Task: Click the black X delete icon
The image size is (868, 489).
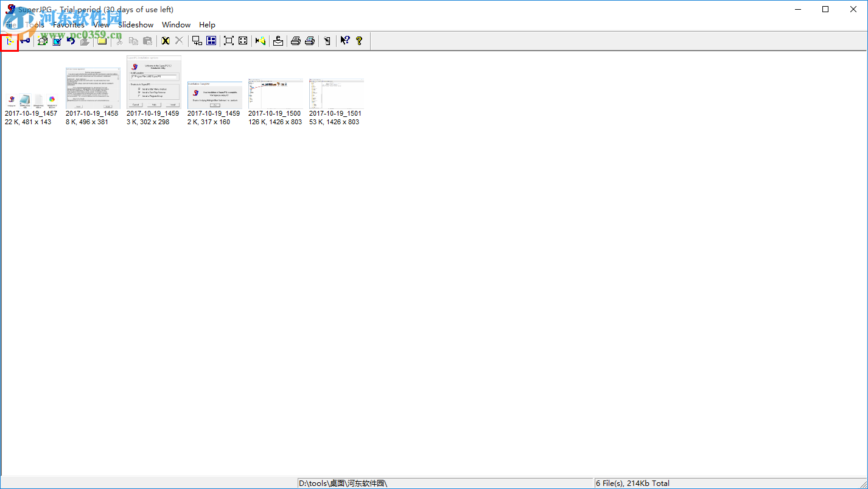Action: 165,41
